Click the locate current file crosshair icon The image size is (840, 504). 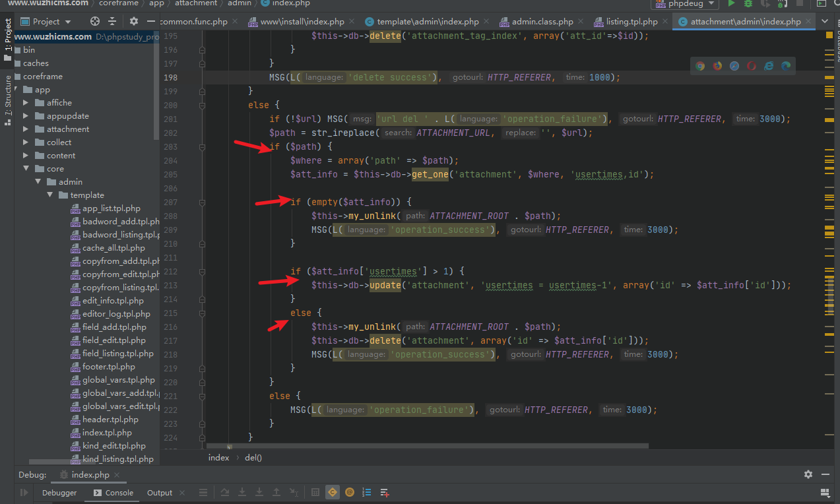pyautogui.click(x=95, y=22)
